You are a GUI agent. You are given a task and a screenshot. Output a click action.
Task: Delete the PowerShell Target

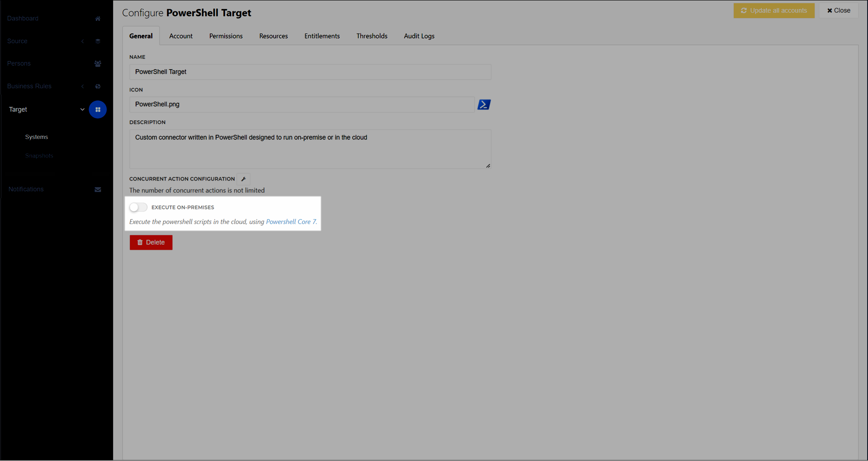[151, 242]
